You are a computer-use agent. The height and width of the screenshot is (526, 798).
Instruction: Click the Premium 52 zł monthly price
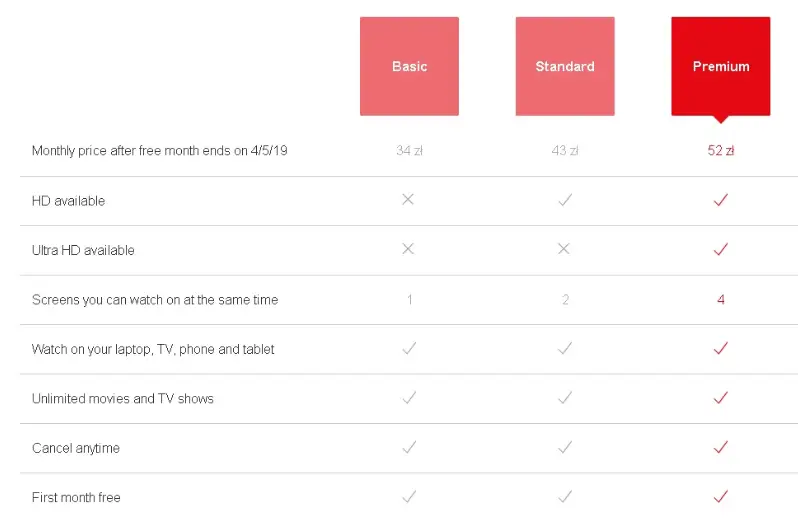(x=721, y=151)
